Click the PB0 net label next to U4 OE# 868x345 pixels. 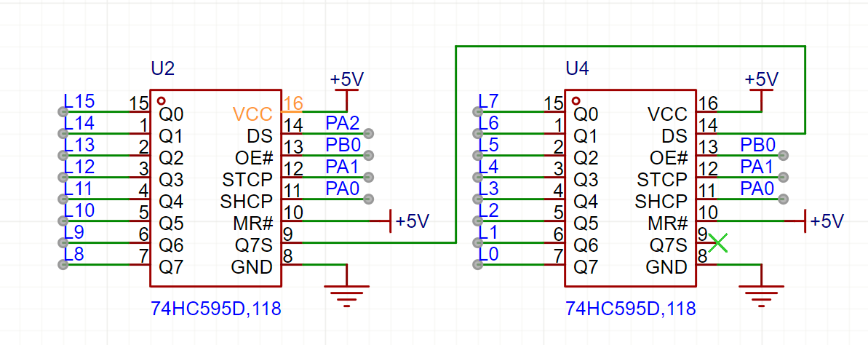pos(757,146)
